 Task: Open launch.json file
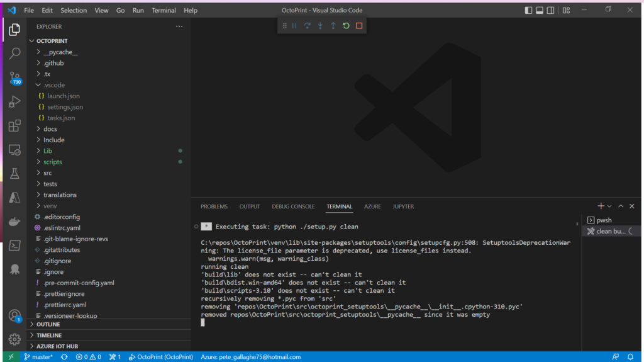pos(109,96)
